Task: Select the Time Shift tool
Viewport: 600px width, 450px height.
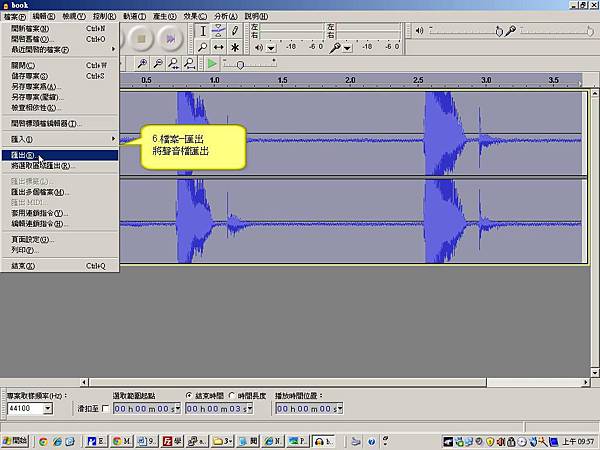Action: tap(218, 47)
